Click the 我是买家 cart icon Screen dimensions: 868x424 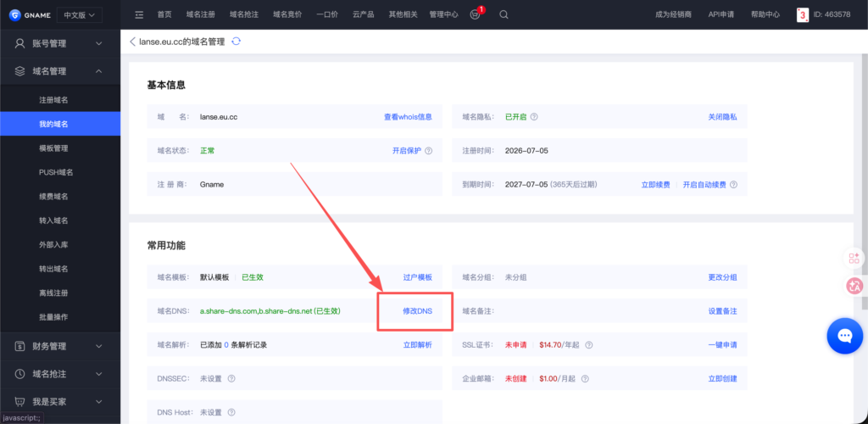click(20, 401)
